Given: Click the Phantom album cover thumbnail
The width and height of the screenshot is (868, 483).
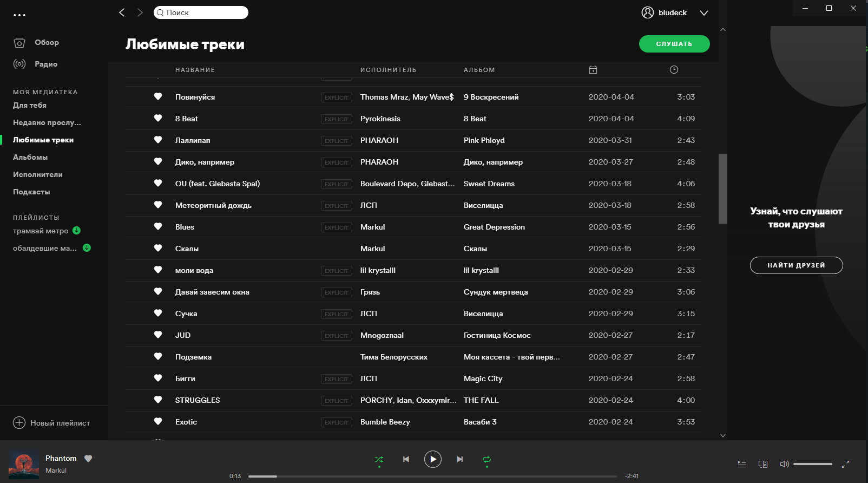Looking at the screenshot, I should [x=24, y=465].
